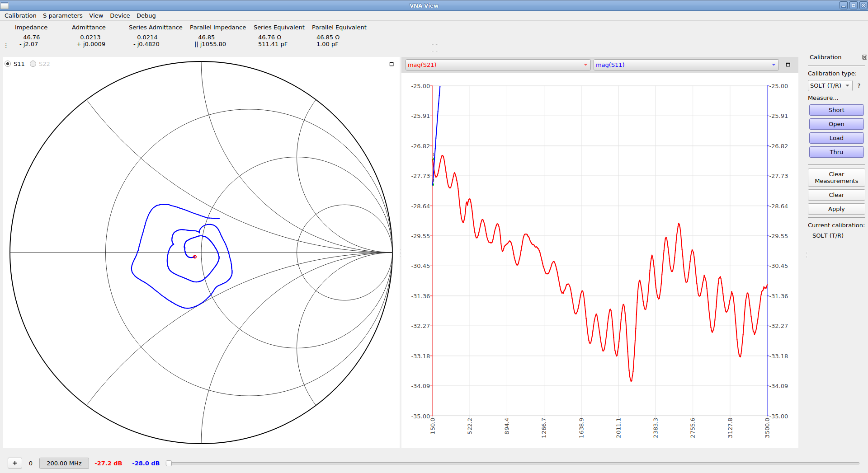
Task: Click the Clear calibration button
Action: 836,195
